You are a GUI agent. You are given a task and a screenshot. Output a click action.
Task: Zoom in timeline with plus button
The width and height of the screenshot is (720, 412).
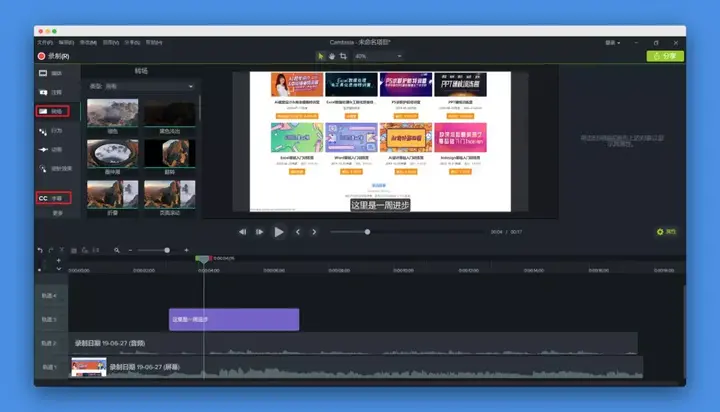[186, 250]
